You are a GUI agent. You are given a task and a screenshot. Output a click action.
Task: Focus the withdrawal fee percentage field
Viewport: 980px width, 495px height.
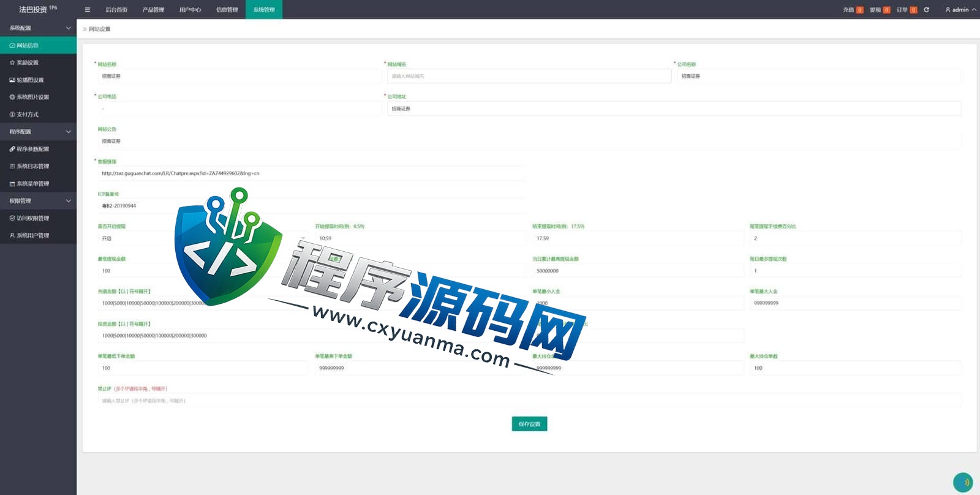(855, 238)
